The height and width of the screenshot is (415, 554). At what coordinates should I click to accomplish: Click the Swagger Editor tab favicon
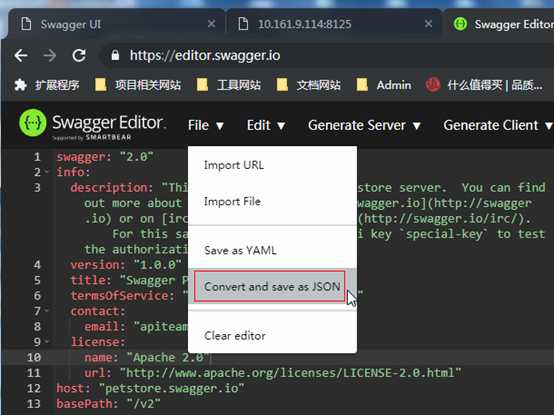pyautogui.click(x=460, y=24)
